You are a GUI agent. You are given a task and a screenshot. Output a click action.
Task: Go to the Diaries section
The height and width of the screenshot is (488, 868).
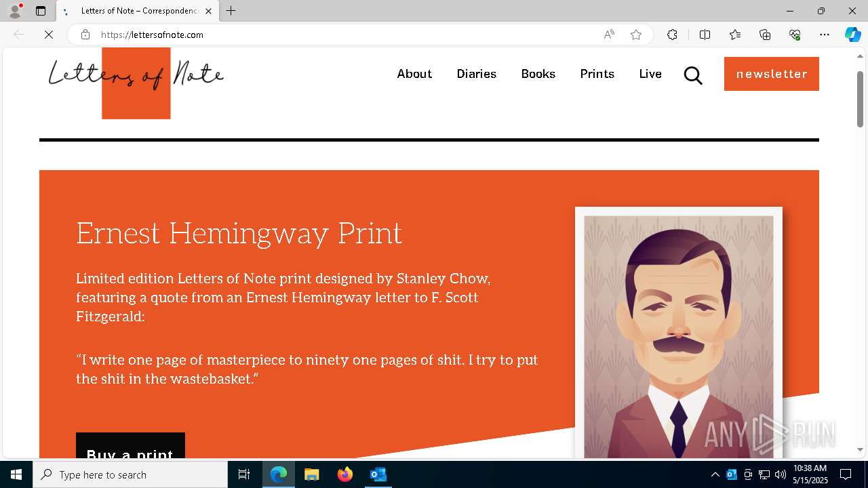point(477,74)
